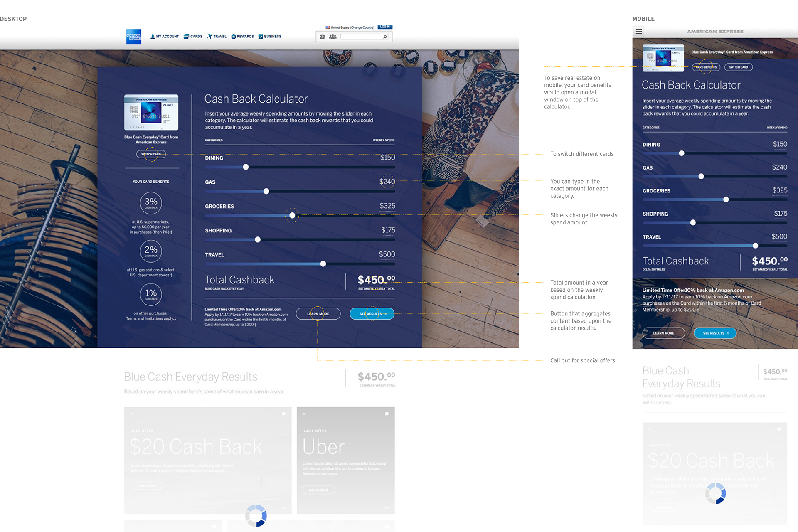Click the desktop Dining slider handle
The height and width of the screenshot is (532, 798).
pos(246,167)
